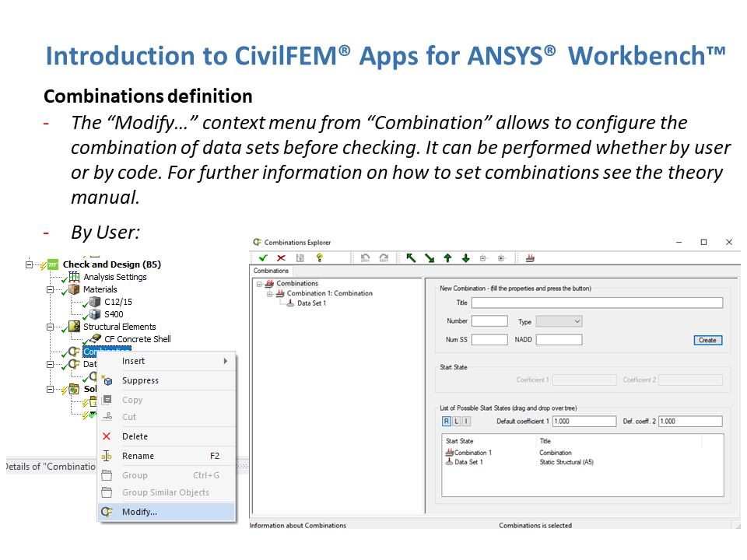Toggle the I start state filter button
Screen dimensions: 747x560
point(465,421)
